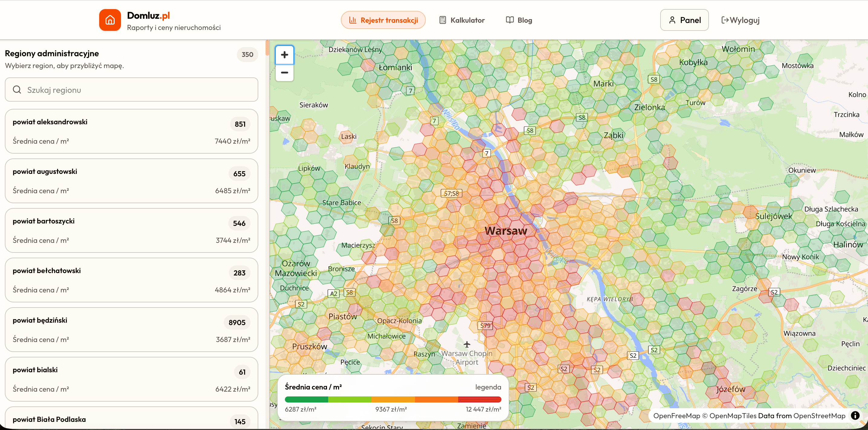Zoom in the map with plus button

[x=284, y=55]
